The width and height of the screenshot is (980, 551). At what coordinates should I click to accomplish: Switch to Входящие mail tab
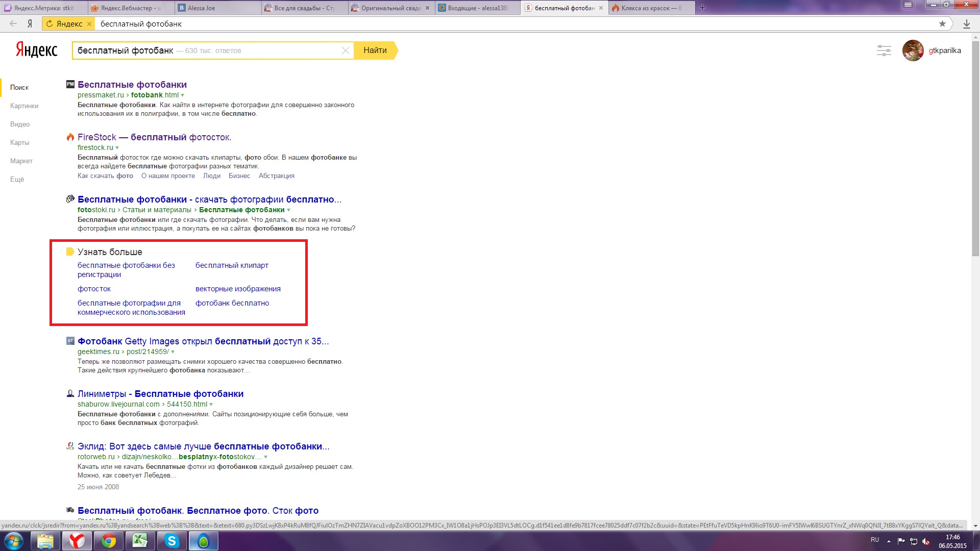(477, 8)
